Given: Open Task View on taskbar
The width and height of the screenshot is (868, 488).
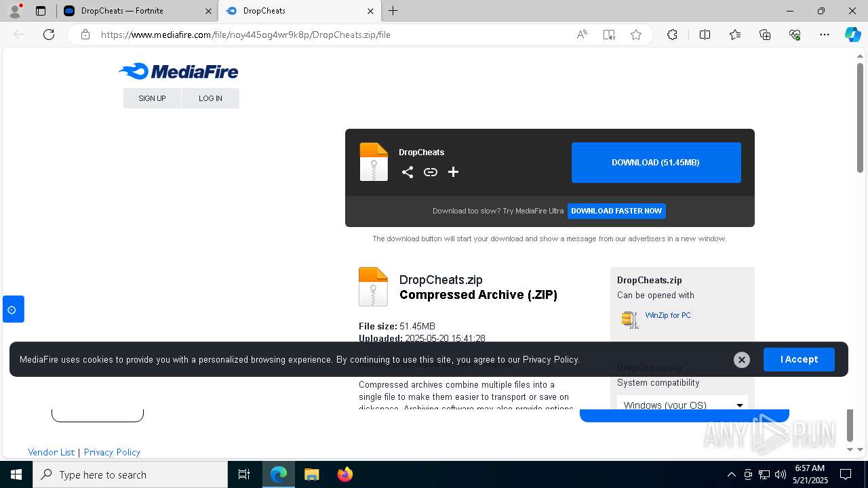Looking at the screenshot, I should [244, 474].
